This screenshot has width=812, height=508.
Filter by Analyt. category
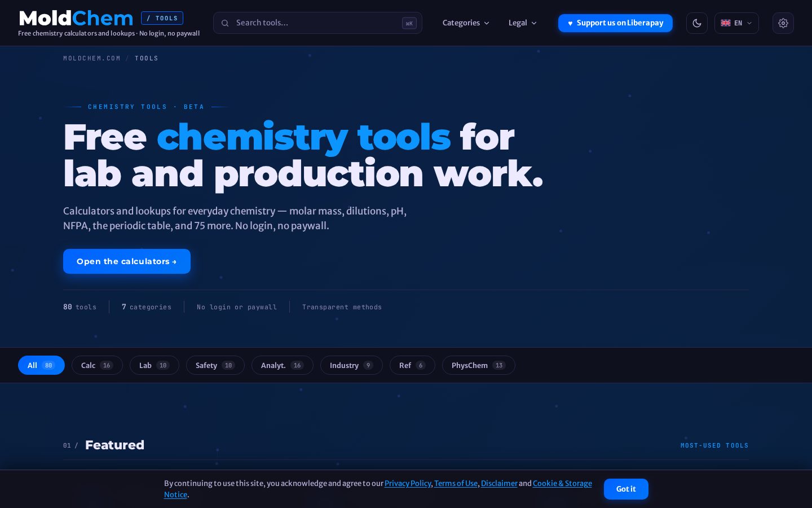pos(282,365)
